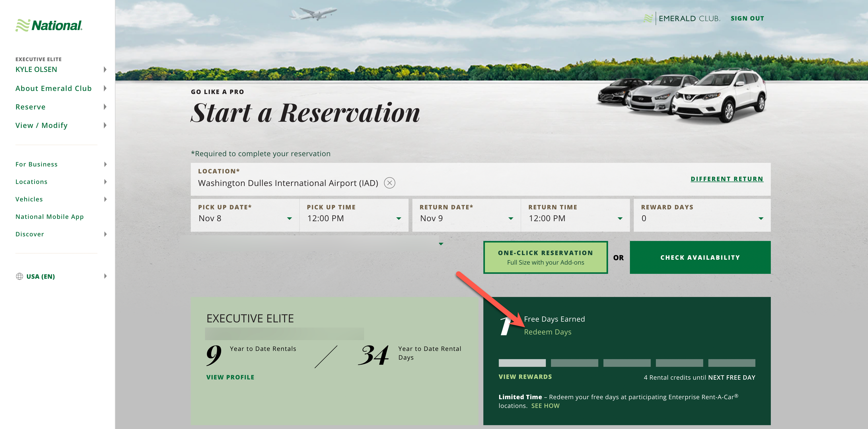Open the View / Modify menu
Viewport: 868px width, 429px height.
click(x=41, y=125)
